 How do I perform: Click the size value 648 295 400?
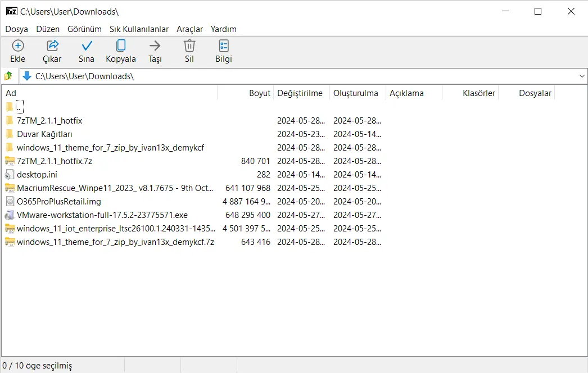[x=248, y=215]
